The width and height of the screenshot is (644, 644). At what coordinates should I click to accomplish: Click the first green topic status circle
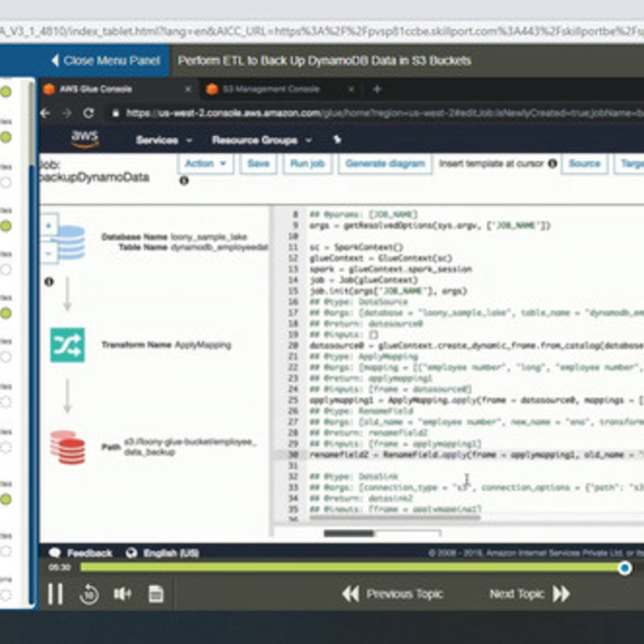point(6,92)
